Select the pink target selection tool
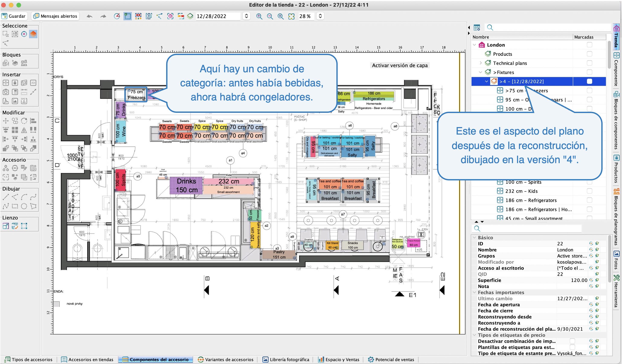The width and height of the screenshot is (622, 364). click(24, 34)
